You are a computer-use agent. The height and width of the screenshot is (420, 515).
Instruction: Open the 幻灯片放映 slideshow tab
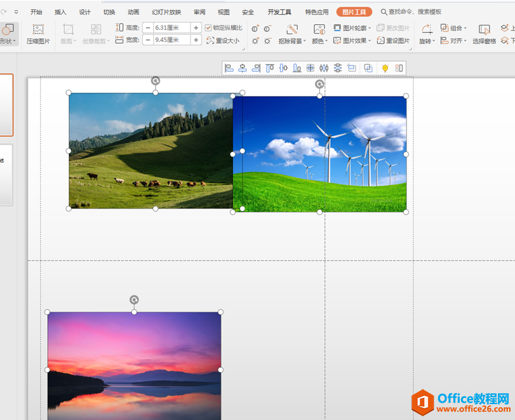[x=166, y=12]
